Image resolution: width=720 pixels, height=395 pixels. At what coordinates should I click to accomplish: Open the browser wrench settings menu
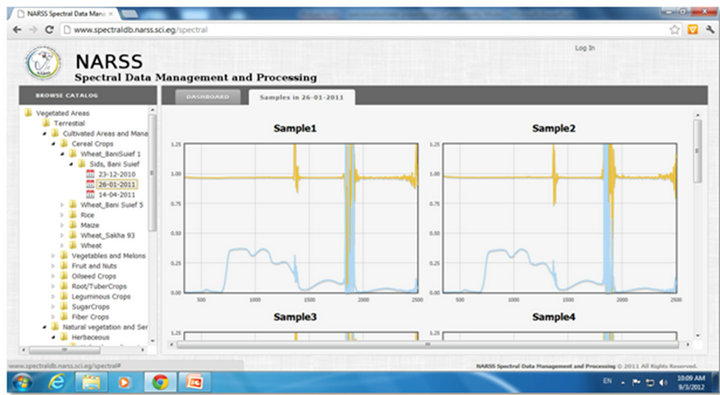[x=710, y=30]
